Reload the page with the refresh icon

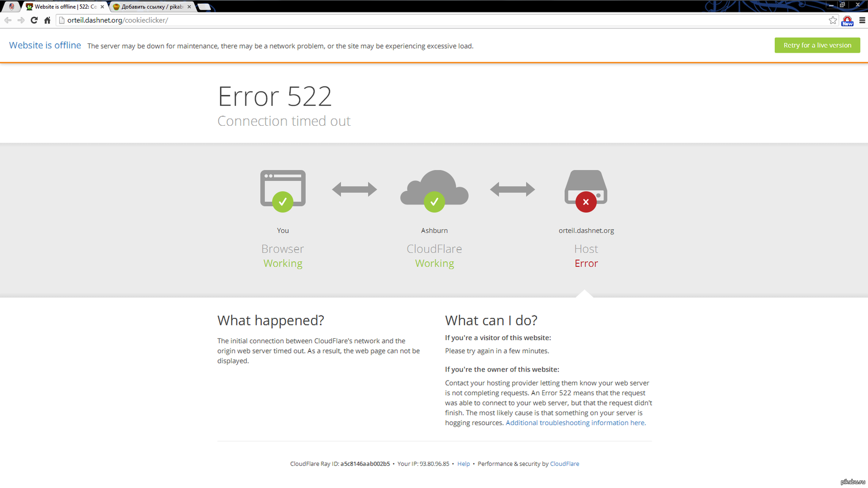34,20
